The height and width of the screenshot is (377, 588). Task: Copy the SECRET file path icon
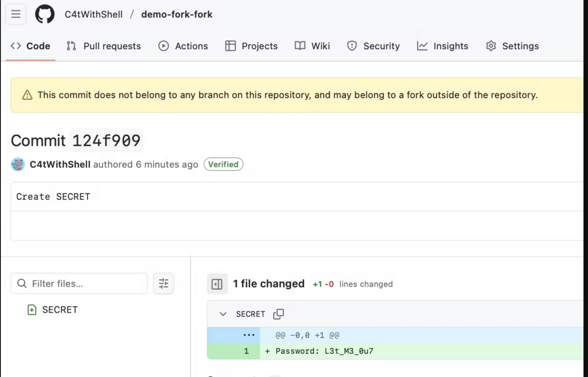(278, 314)
